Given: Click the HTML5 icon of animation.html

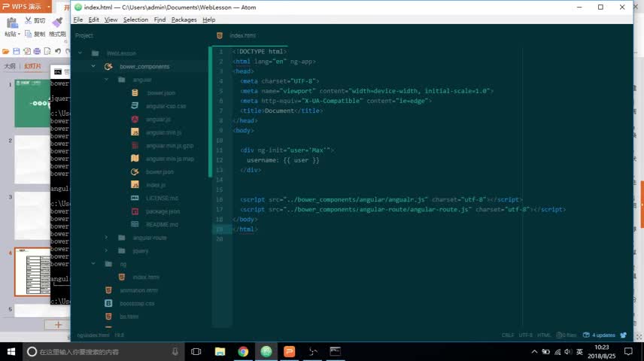Looking at the screenshot, I should tap(108, 290).
